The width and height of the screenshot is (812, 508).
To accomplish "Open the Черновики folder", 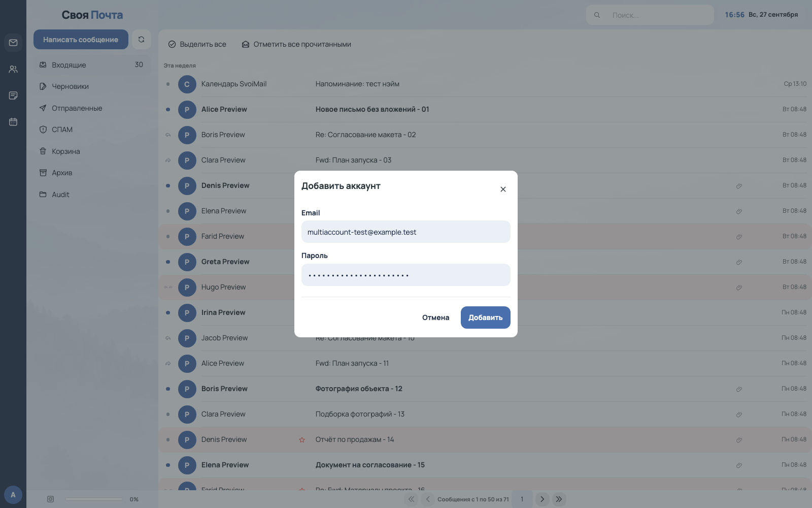I will click(92, 86).
